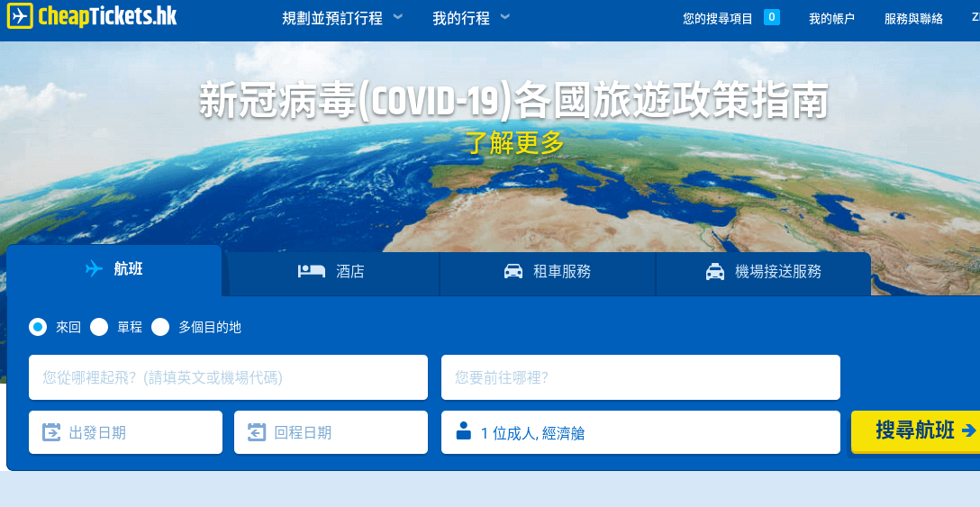Select the 來回 round-trip radio button
980x507 pixels.
coord(38,327)
